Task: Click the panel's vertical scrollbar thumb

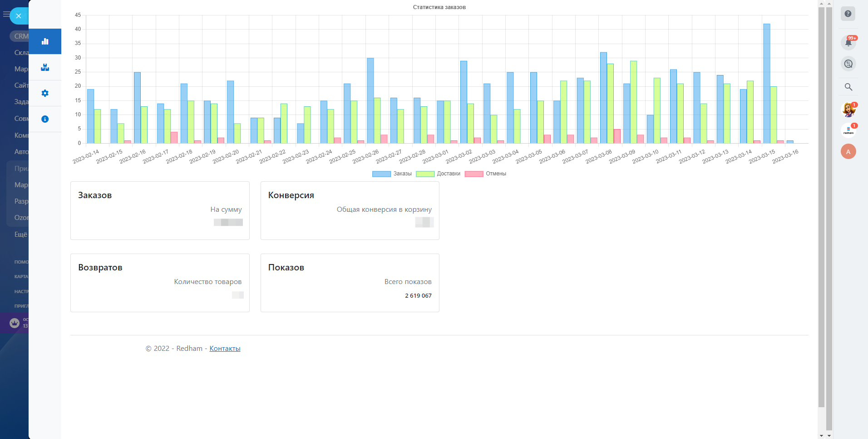Action: [821, 207]
